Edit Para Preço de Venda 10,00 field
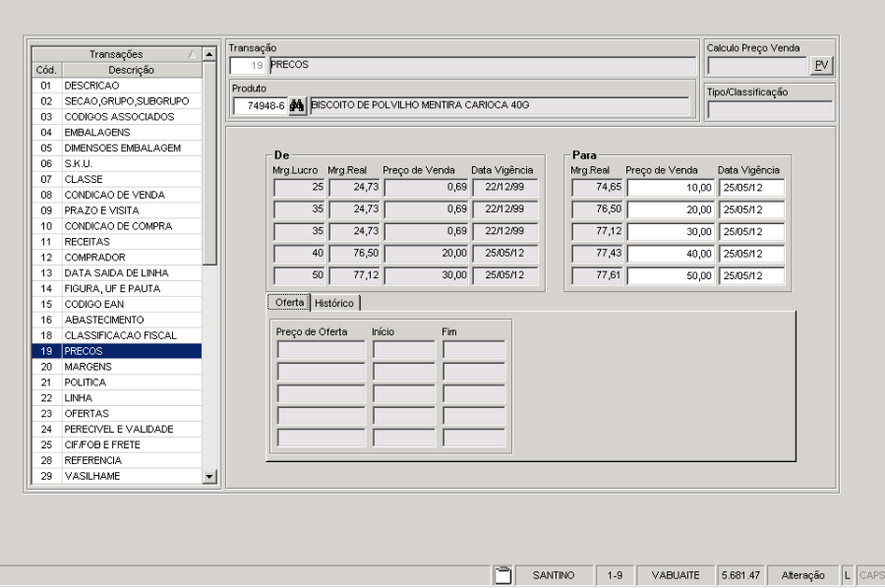The height and width of the screenshot is (588, 885). point(671,188)
